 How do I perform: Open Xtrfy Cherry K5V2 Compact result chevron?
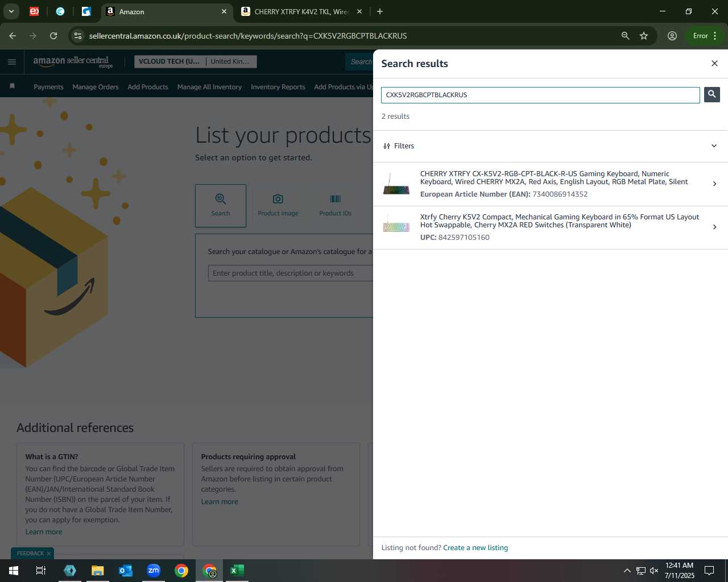(x=714, y=227)
